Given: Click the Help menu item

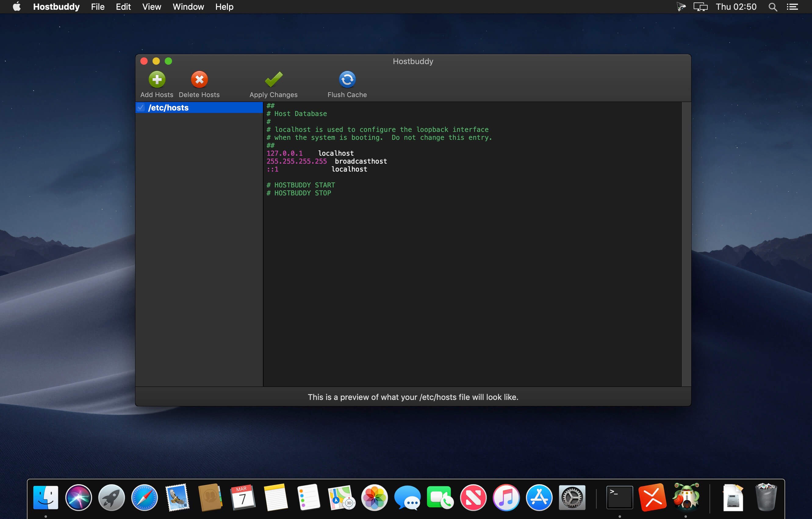Looking at the screenshot, I should [224, 7].
